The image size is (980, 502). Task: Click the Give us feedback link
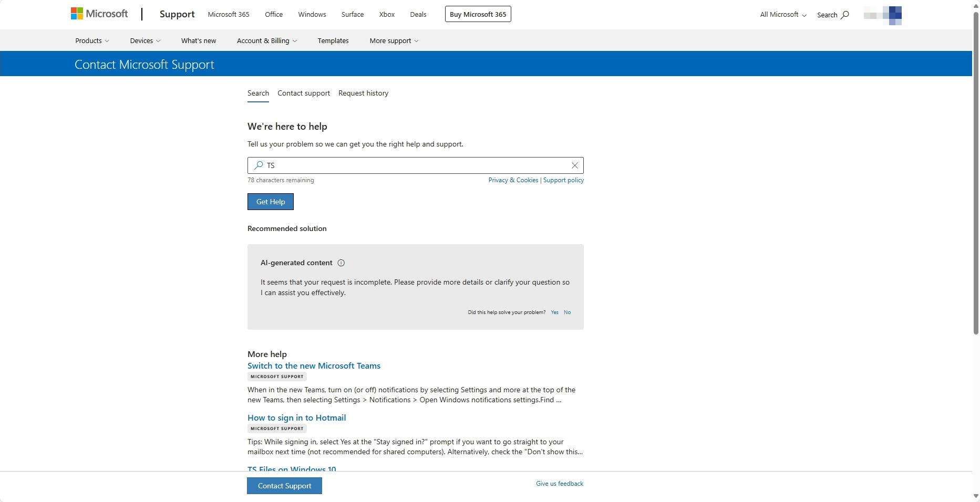[560, 484]
